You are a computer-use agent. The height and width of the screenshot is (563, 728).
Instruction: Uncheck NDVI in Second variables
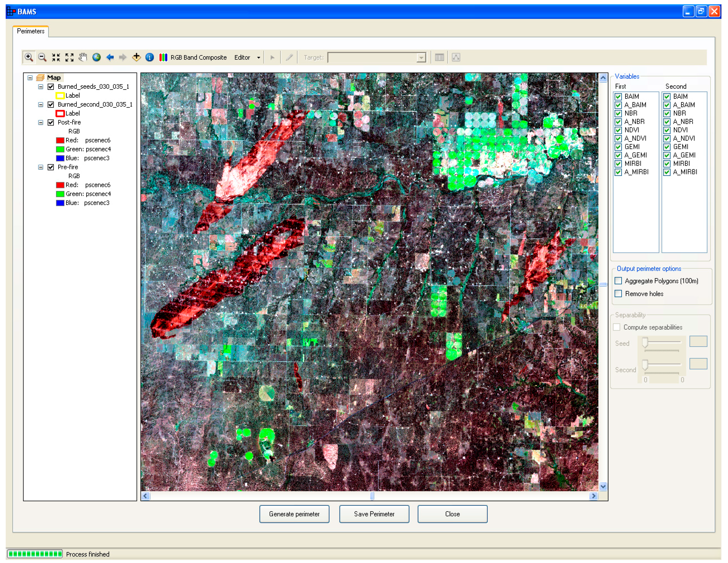click(667, 130)
